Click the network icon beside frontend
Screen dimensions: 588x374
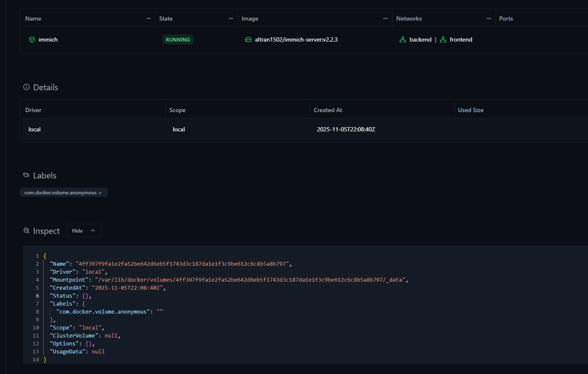click(x=443, y=39)
